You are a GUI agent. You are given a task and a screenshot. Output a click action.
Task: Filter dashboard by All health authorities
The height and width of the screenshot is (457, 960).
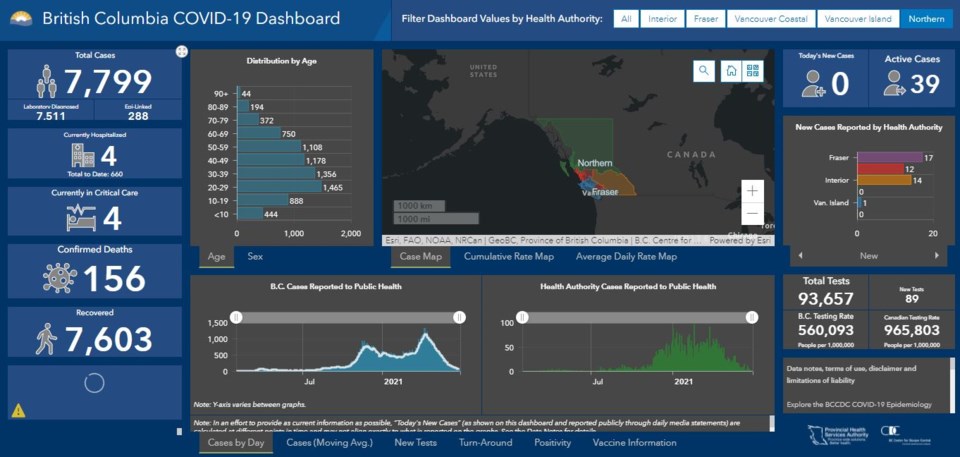[x=626, y=19]
